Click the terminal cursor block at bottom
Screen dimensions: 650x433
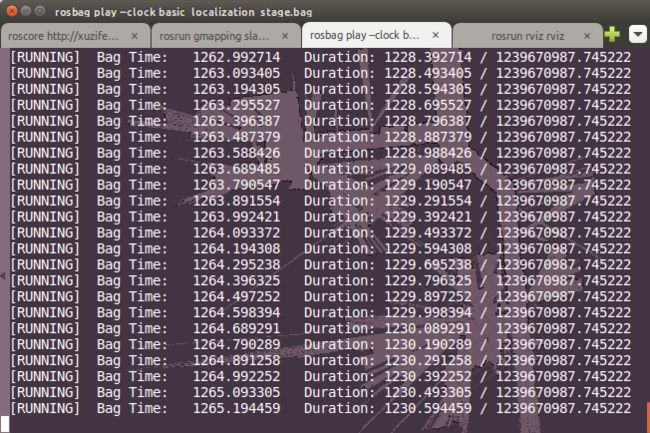pyautogui.click(x=5, y=424)
